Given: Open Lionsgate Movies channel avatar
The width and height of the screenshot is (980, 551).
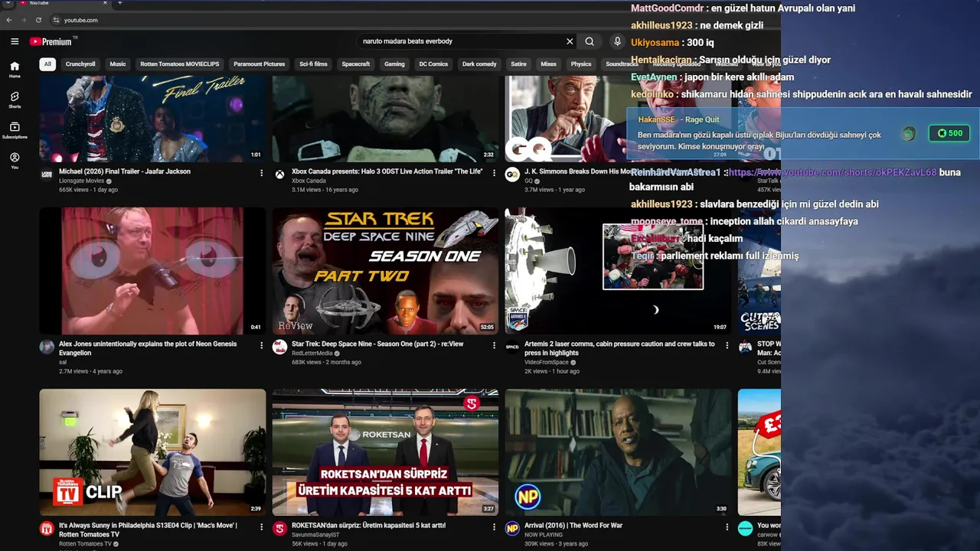Looking at the screenshot, I should [x=47, y=174].
